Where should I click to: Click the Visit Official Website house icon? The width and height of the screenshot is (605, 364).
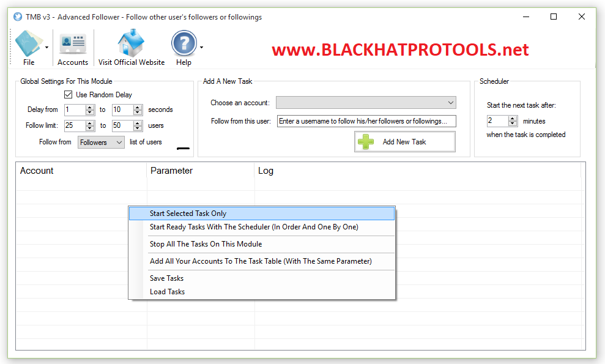[131, 44]
